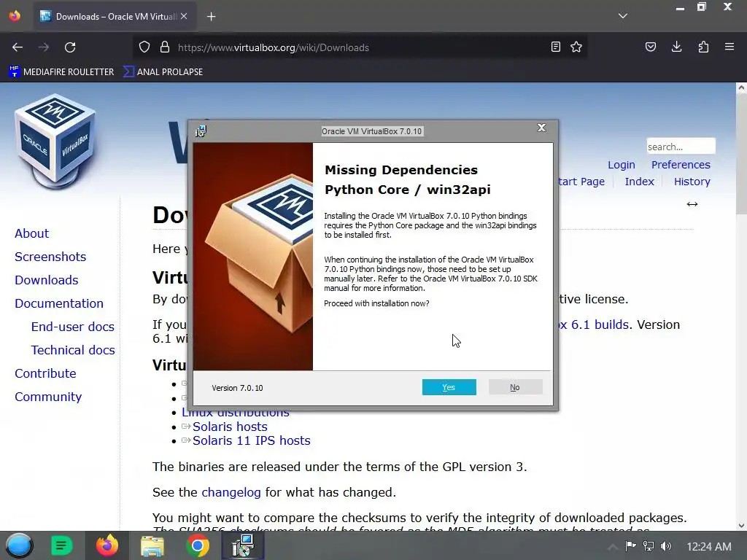Click the Firefox logo in the tab bar
The image size is (747, 560).
[x=15, y=16]
